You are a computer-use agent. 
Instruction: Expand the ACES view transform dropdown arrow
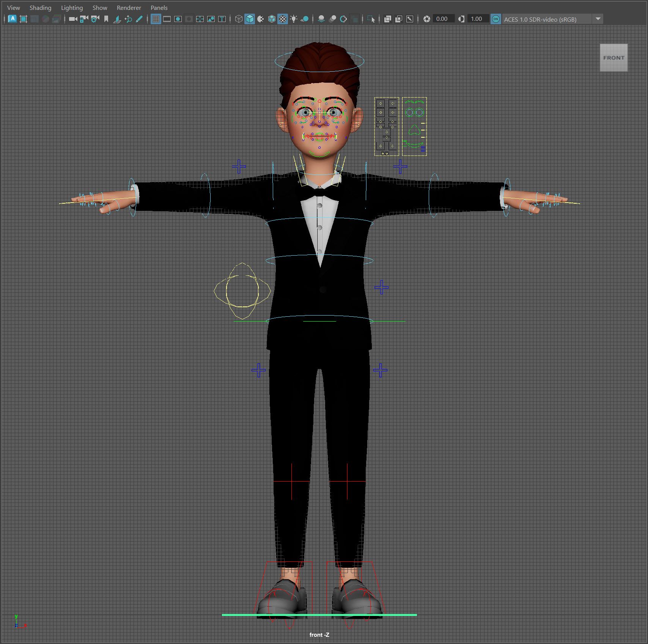tap(598, 19)
